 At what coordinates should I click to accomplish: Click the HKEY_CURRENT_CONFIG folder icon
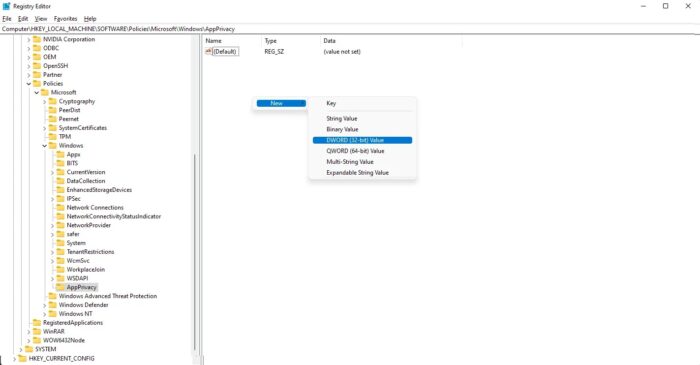(22, 358)
